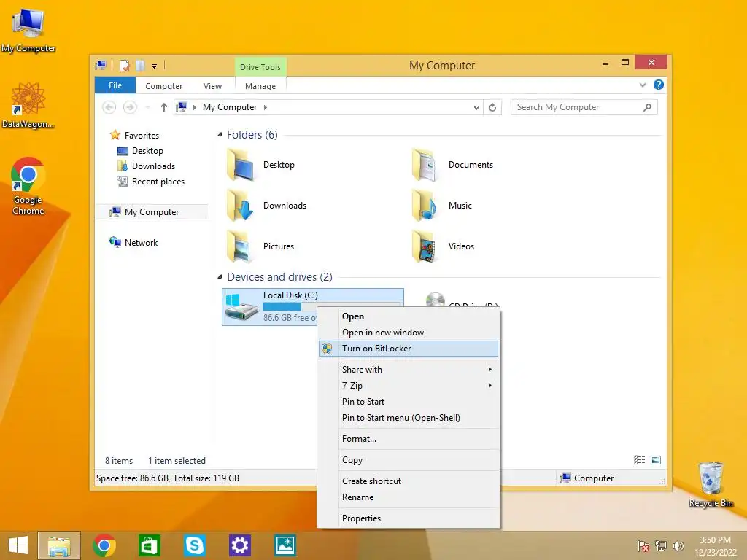Switch to the Computer ribbon tab
This screenshot has width=747, height=560.
(x=164, y=86)
